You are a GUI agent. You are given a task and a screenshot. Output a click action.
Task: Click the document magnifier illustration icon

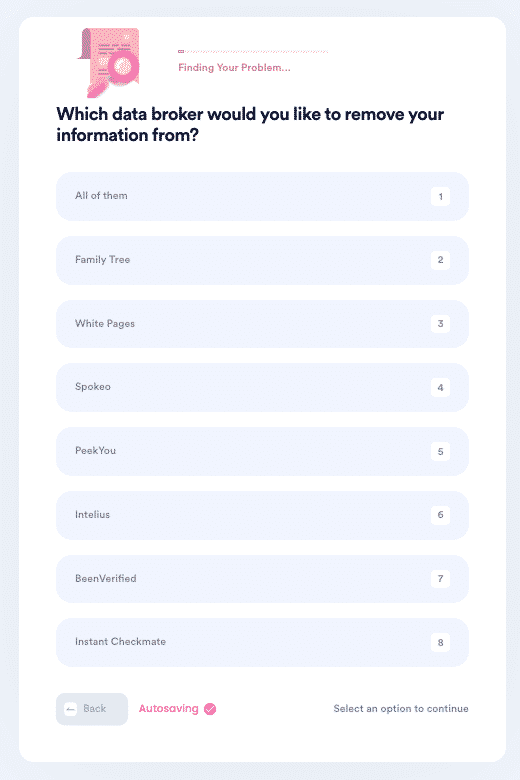coord(109,63)
